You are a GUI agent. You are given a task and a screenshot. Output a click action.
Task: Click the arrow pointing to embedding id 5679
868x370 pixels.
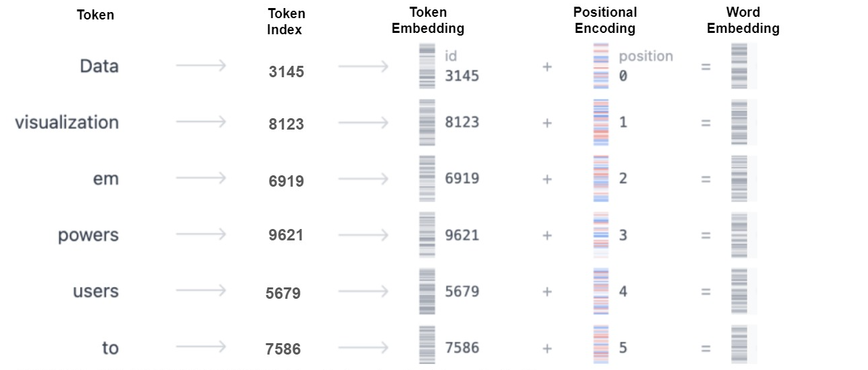(364, 292)
